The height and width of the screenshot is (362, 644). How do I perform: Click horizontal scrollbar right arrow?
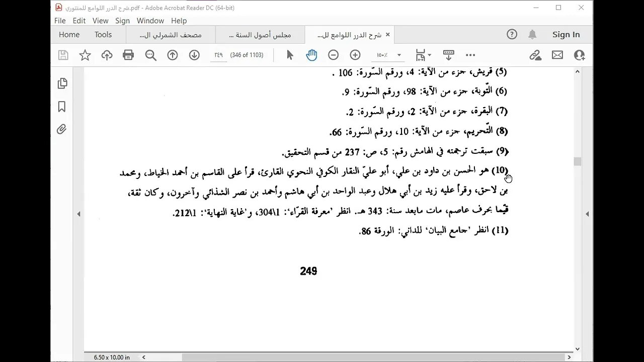(569, 357)
